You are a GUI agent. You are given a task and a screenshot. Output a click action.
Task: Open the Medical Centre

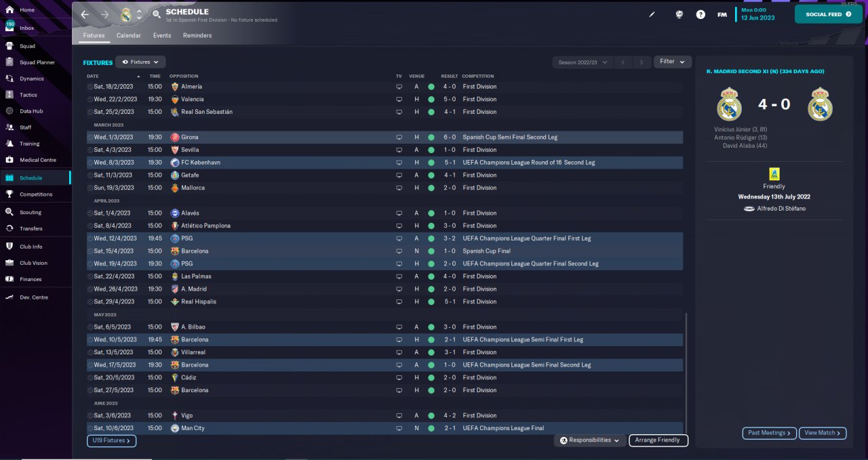pos(35,160)
